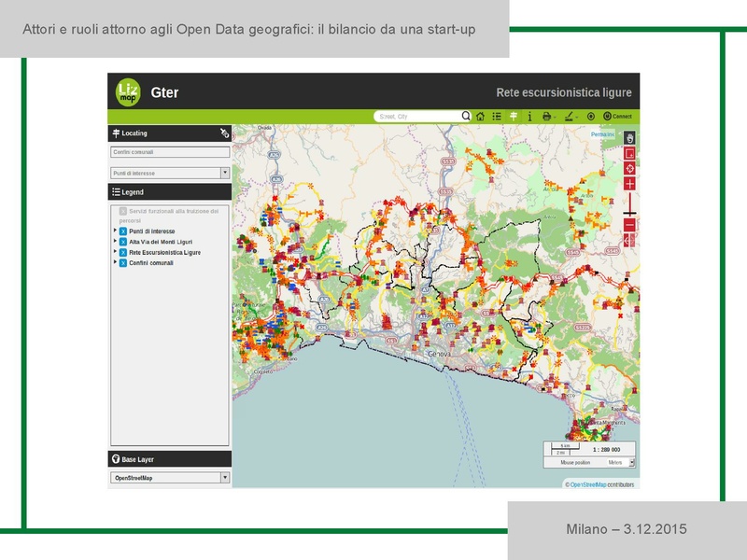Click the geolocation target icon in the toolbar
The height and width of the screenshot is (560, 747).
(x=591, y=117)
